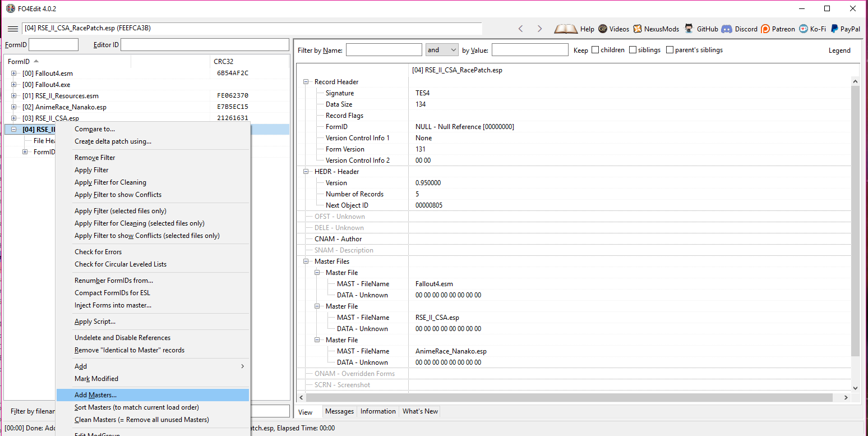Navigate forward with the right arrow
Image resolution: width=868 pixels, height=436 pixels.
[539, 29]
